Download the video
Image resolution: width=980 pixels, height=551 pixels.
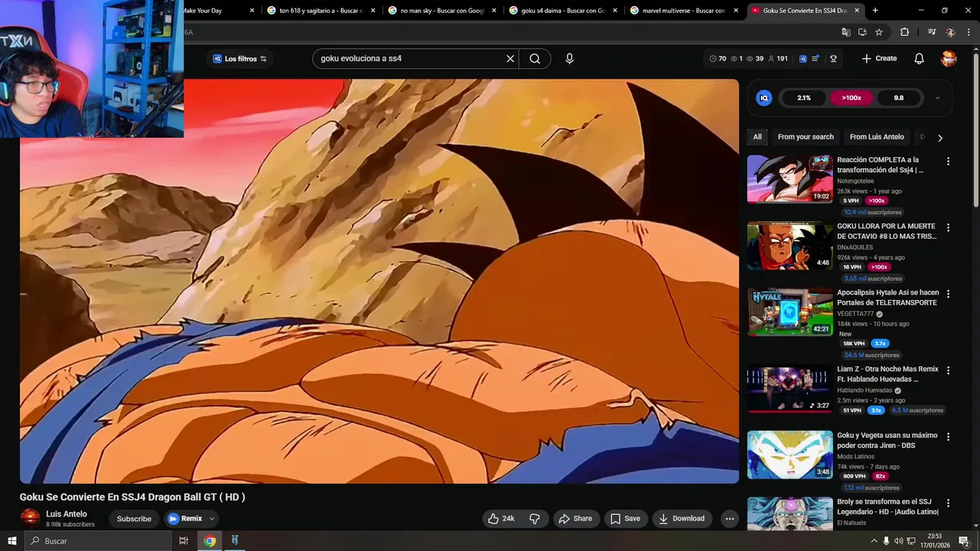coord(681,519)
